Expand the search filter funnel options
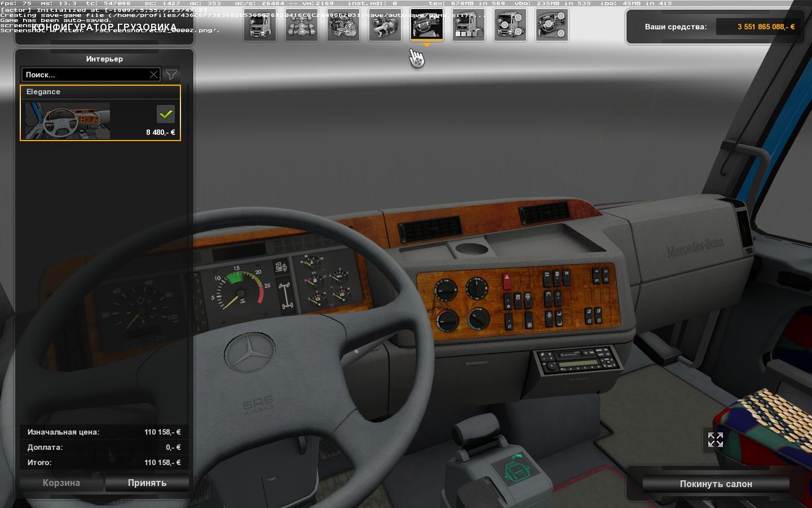The height and width of the screenshot is (508, 812). coord(171,75)
